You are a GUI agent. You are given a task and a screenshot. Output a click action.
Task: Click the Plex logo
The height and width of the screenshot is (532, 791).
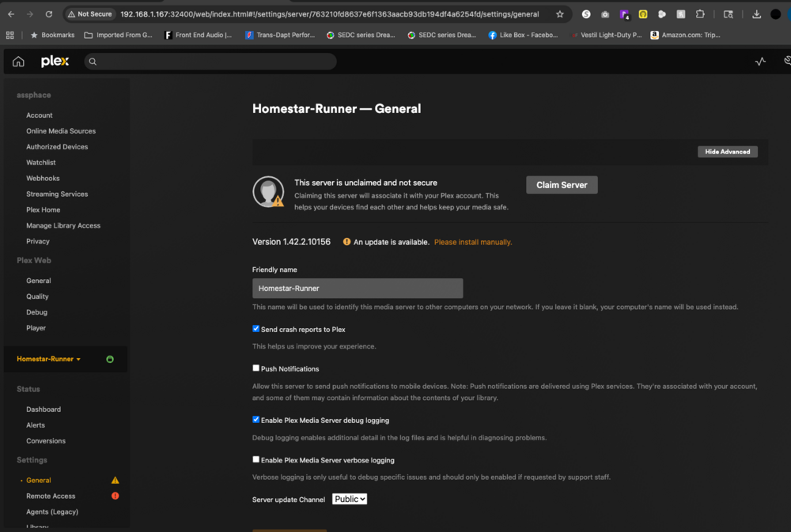click(x=55, y=62)
